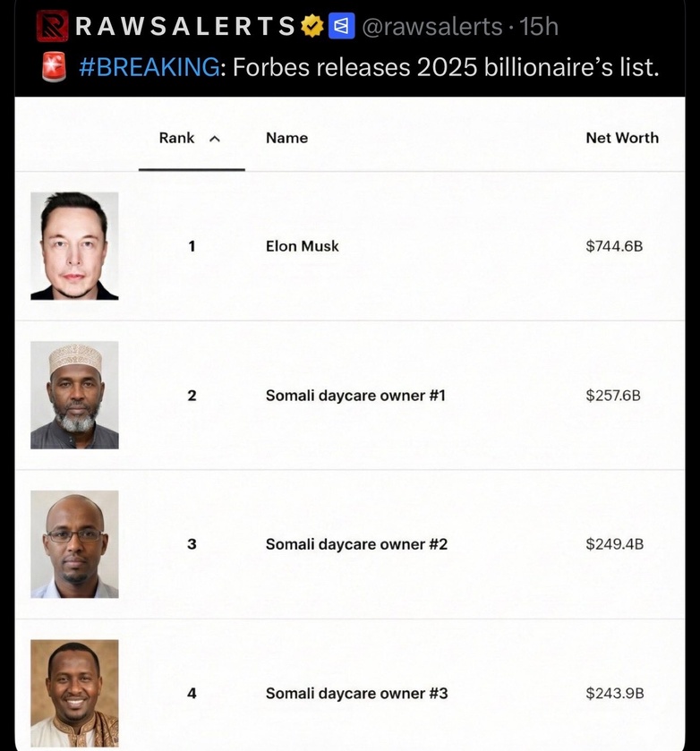Viewport: 700px width, 751px height.
Task: Select the Name column header
Action: [x=286, y=138]
